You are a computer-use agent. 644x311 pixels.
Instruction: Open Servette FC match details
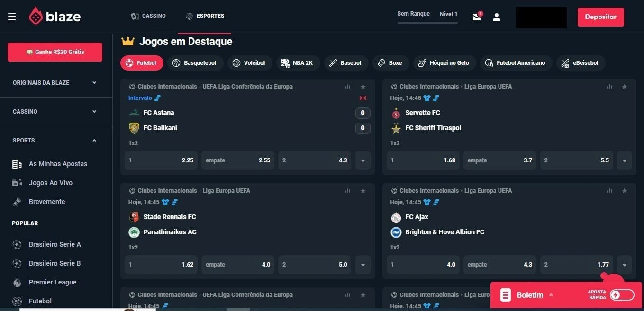point(423,113)
